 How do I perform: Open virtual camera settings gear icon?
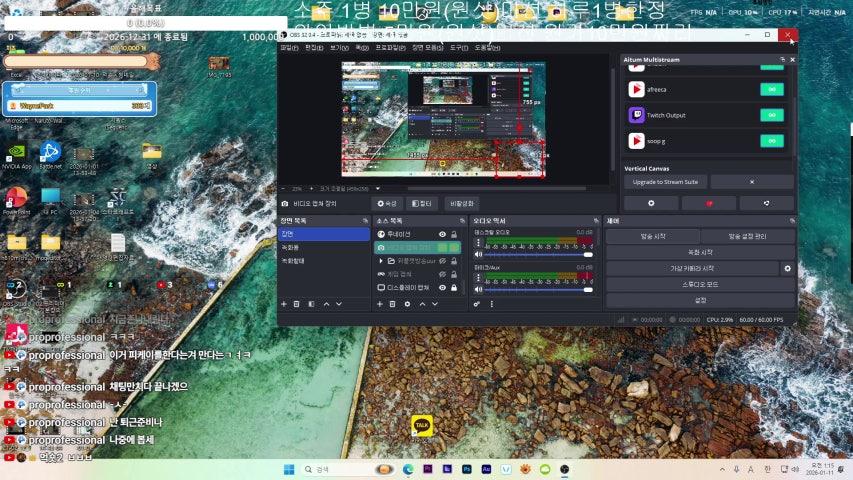[x=787, y=268]
